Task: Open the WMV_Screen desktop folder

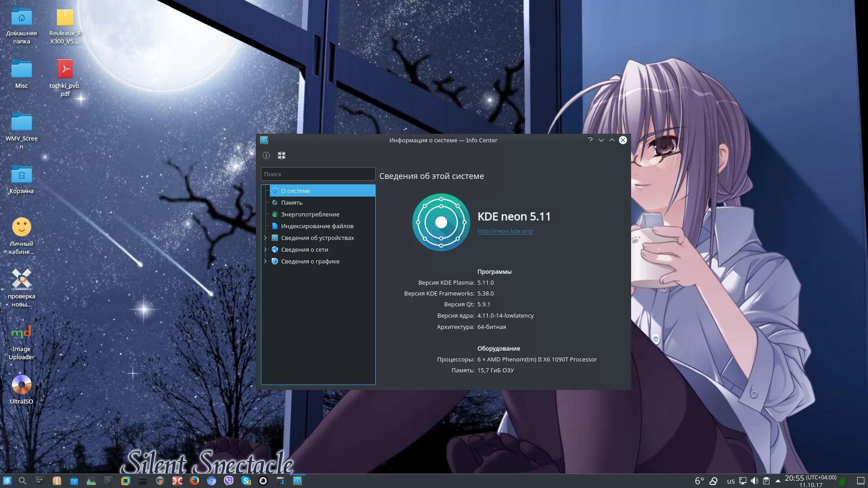Action: coord(21,131)
